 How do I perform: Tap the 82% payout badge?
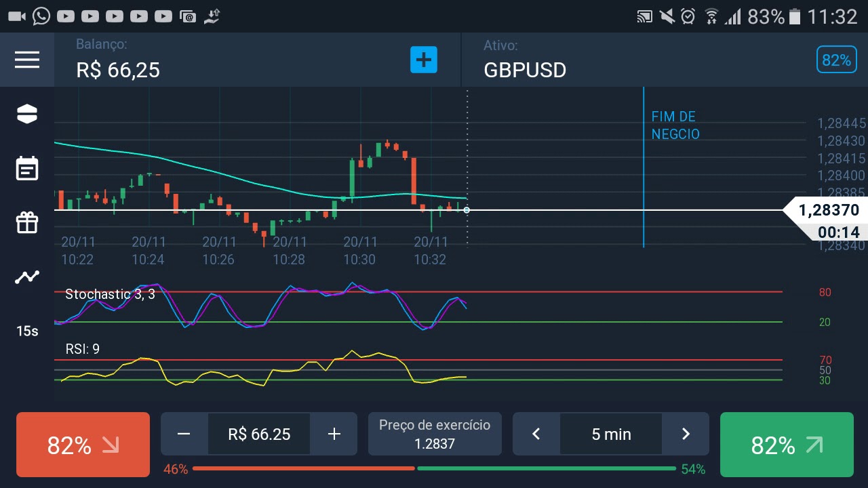point(836,60)
